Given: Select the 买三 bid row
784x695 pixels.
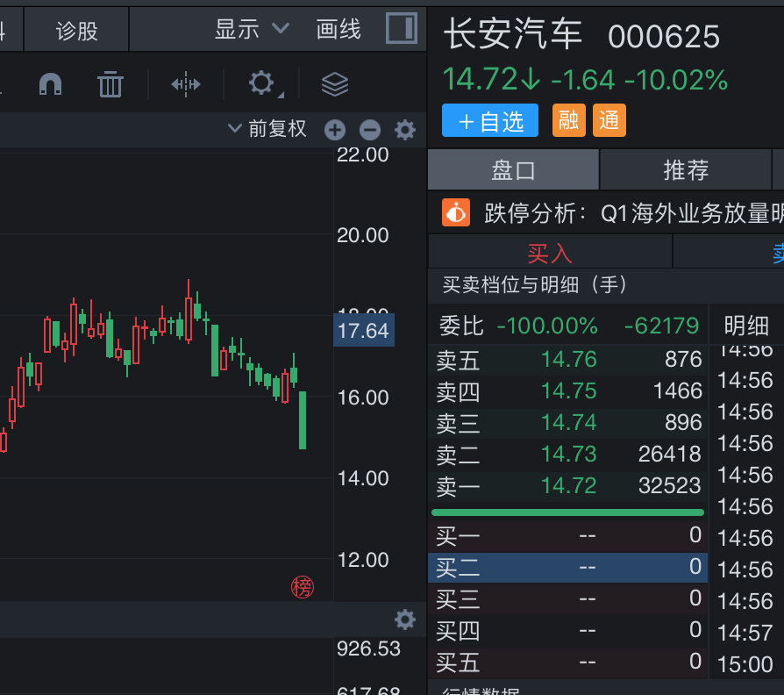Looking at the screenshot, I should click(568, 599).
